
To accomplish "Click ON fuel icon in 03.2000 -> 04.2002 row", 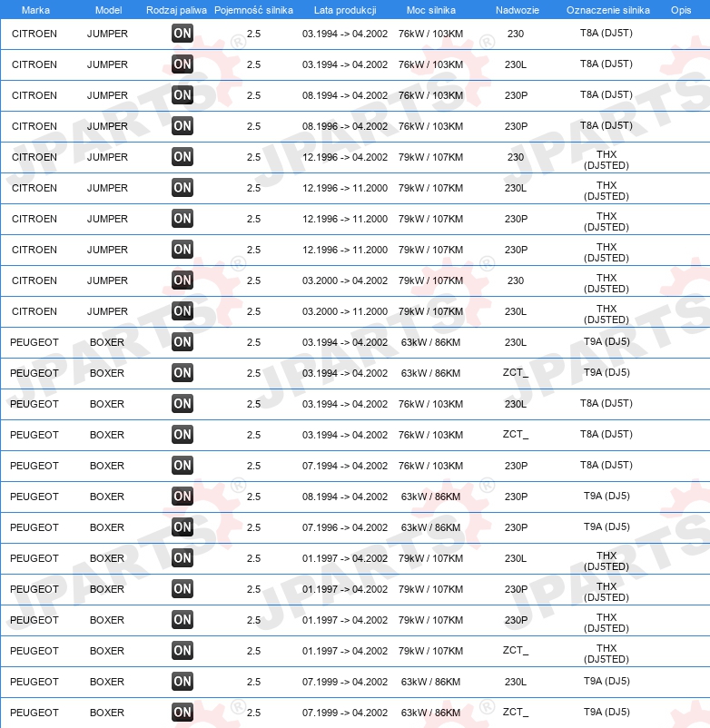I will coord(182,280).
